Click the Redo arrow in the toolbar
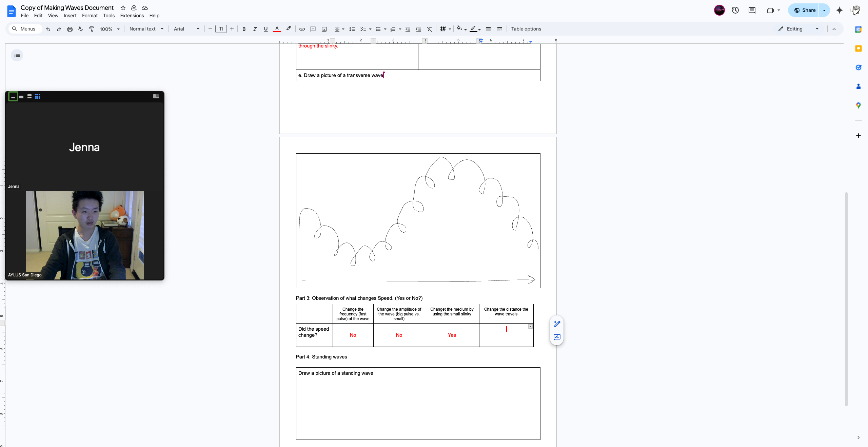868x447 pixels. [59, 29]
